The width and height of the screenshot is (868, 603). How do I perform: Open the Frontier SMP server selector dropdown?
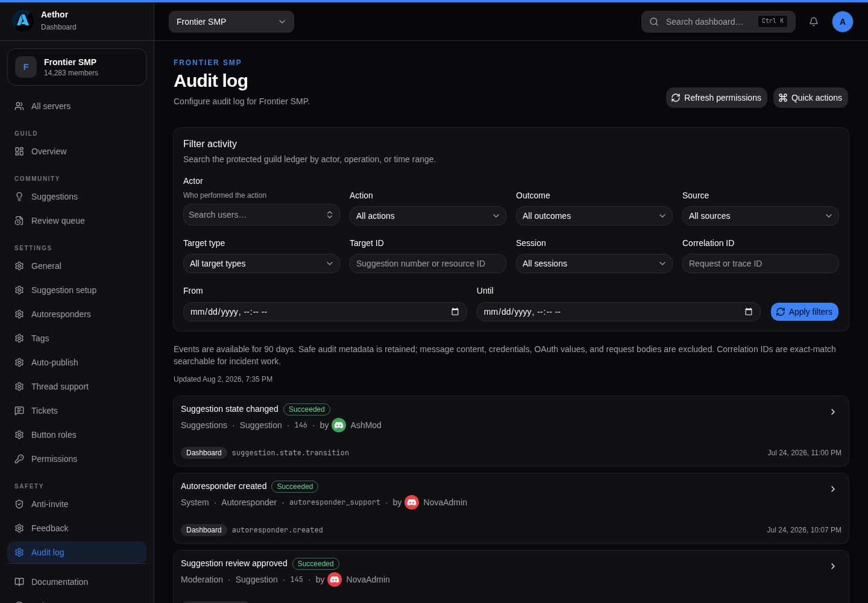(x=231, y=22)
